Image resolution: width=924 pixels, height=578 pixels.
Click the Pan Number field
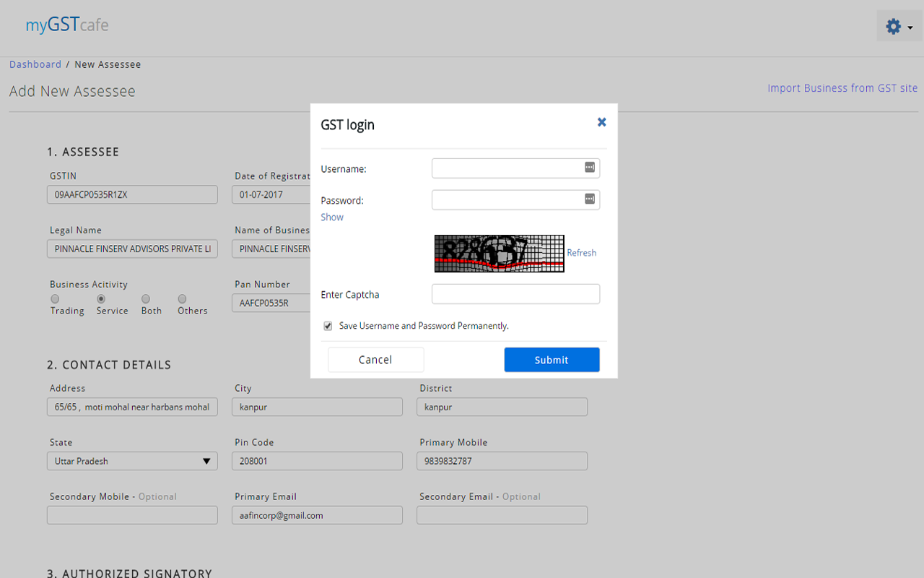(x=271, y=303)
